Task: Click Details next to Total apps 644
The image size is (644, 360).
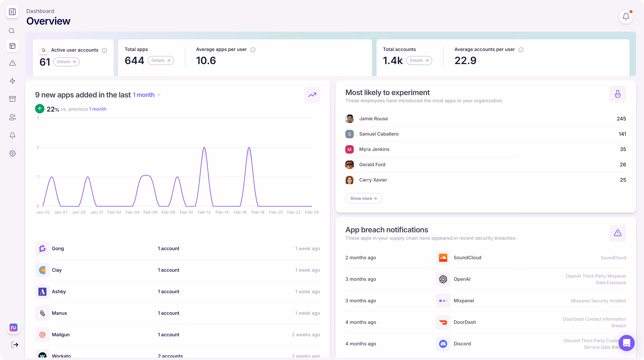Action: tap(161, 60)
